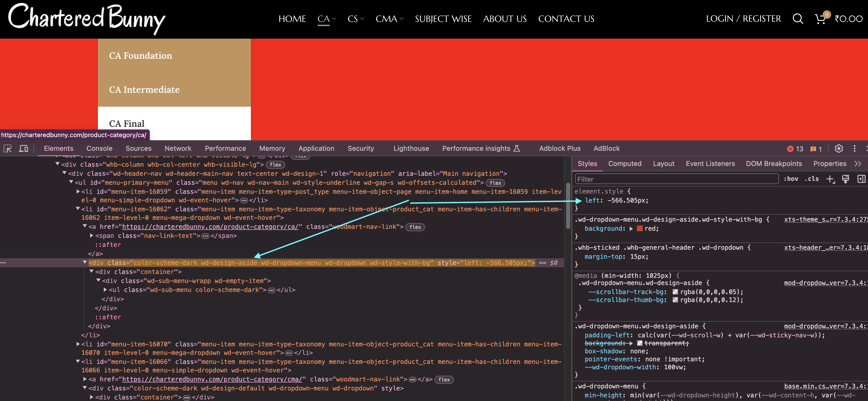Select CA Intermediate submenu item
The height and width of the screenshot is (401, 868).
click(x=144, y=90)
